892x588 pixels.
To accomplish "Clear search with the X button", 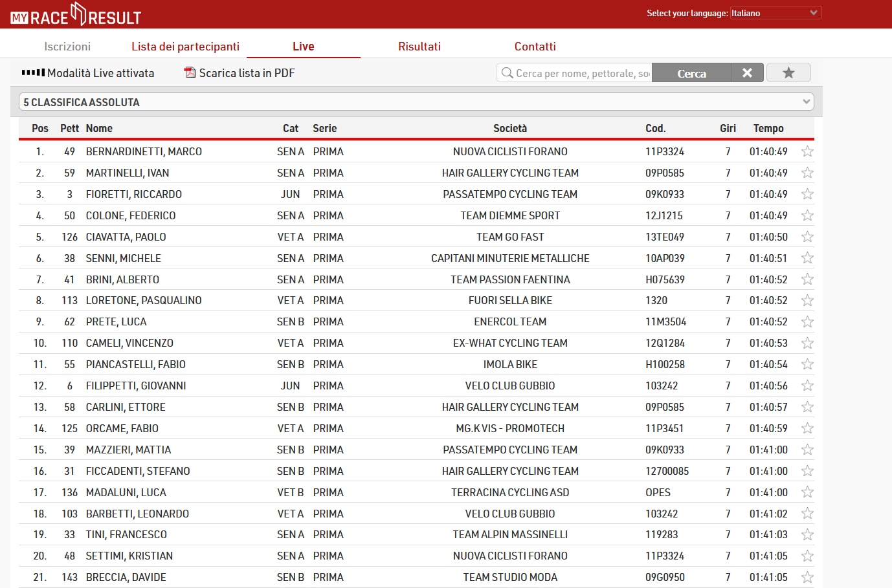I will pos(747,73).
